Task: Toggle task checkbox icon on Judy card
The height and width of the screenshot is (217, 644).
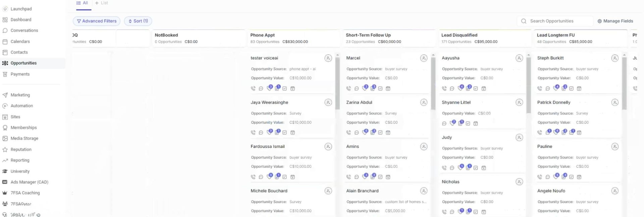Action: (x=476, y=168)
